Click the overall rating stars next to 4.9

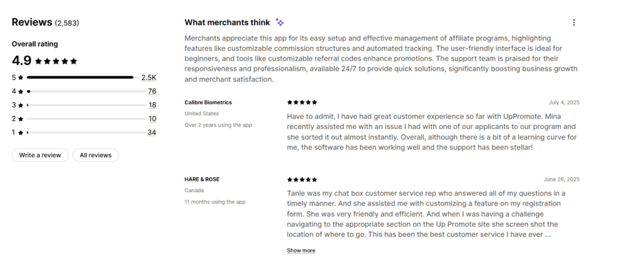(x=56, y=61)
